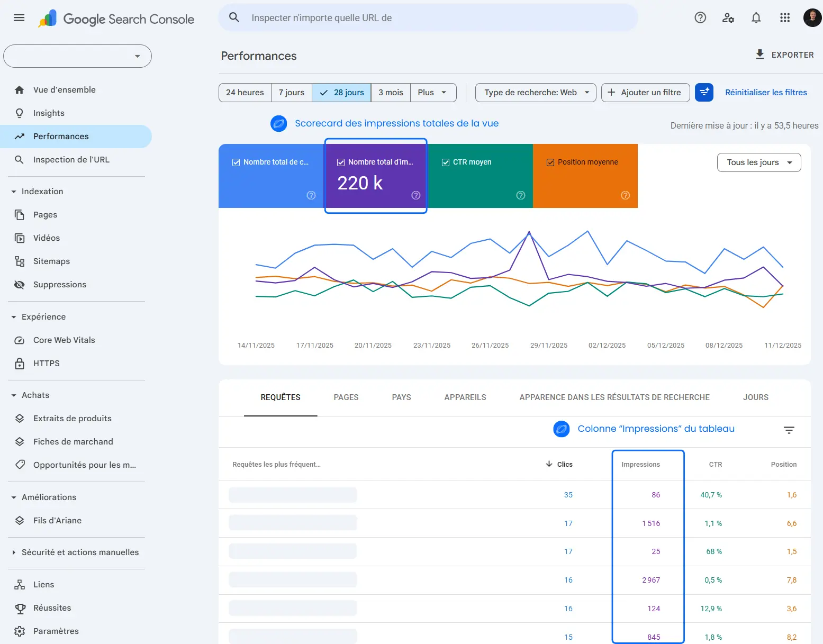Open the Liens report

(43, 584)
